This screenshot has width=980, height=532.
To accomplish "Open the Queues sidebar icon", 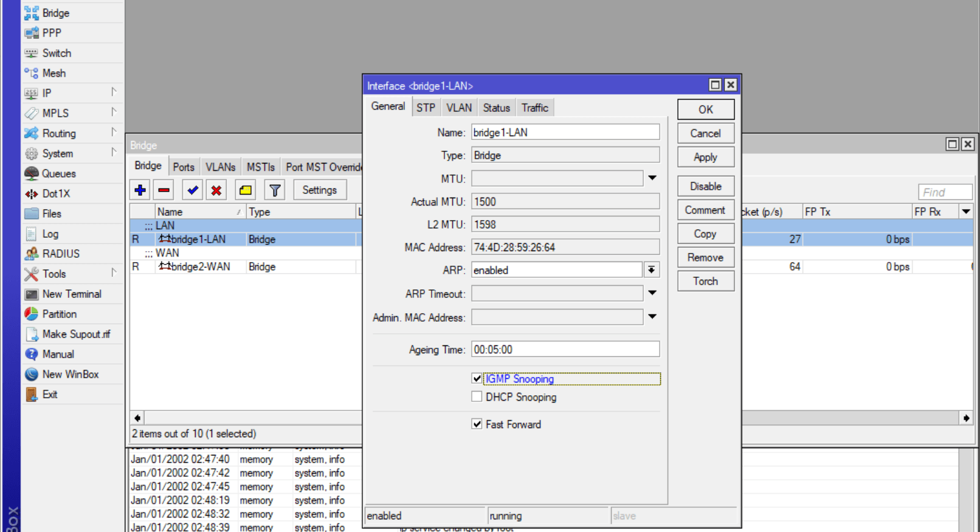I will [32, 173].
